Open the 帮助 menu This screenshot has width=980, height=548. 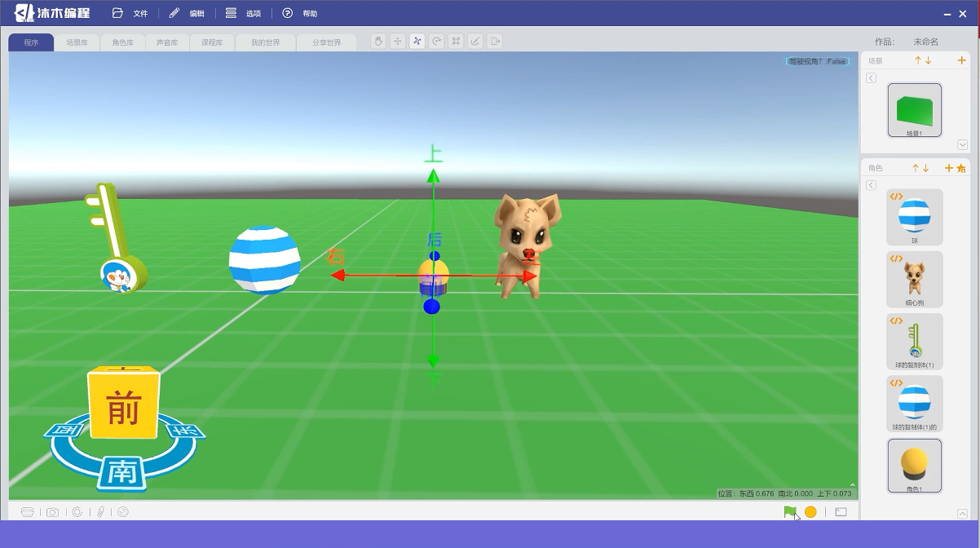[x=300, y=13]
